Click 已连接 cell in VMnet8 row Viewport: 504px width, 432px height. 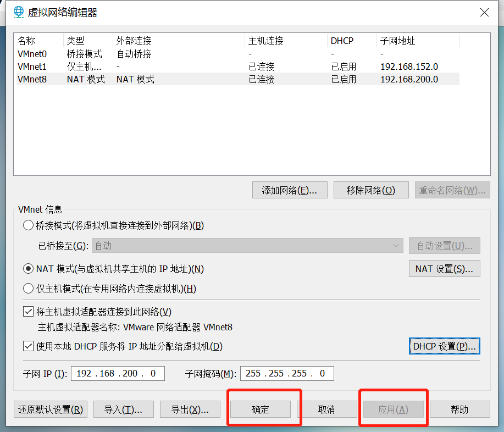coord(261,79)
